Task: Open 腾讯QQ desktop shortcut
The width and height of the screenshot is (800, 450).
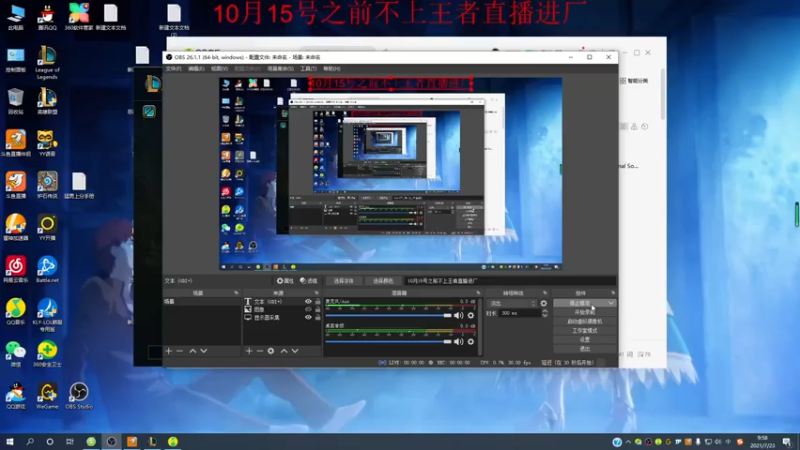Action: click(47, 17)
